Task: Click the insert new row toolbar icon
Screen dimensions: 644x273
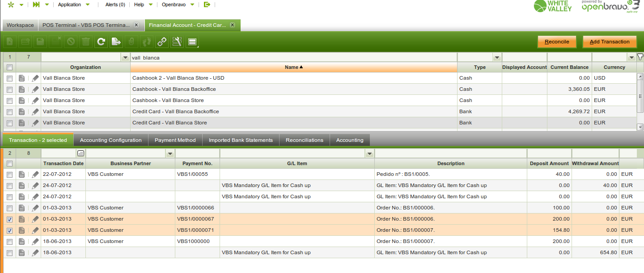Action: coord(25,42)
